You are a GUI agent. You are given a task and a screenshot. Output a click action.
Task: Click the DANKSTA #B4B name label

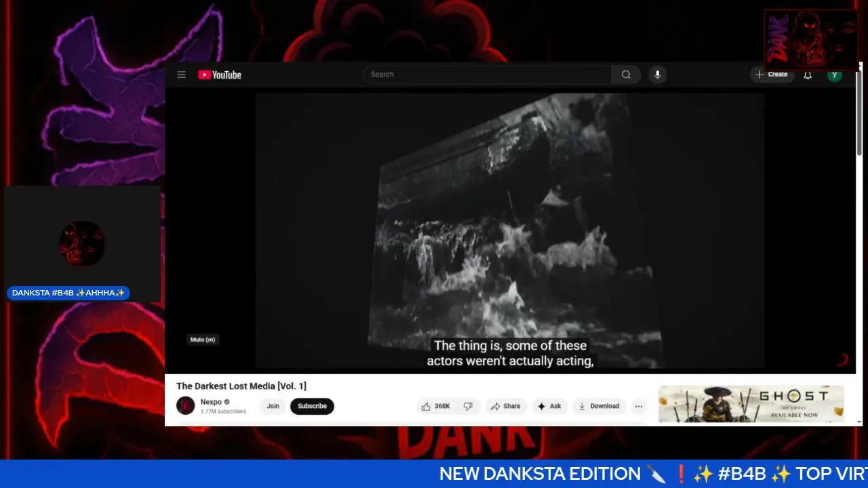point(68,293)
